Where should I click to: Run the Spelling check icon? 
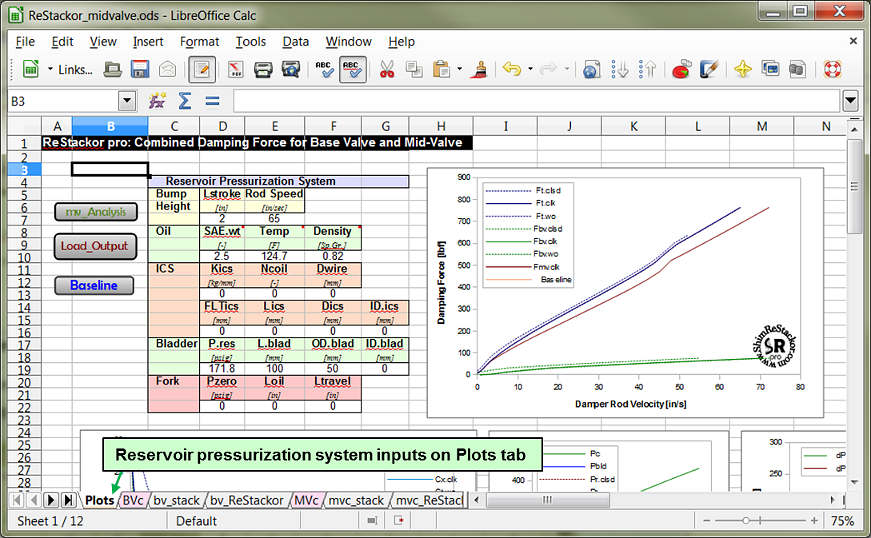tap(324, 69)
